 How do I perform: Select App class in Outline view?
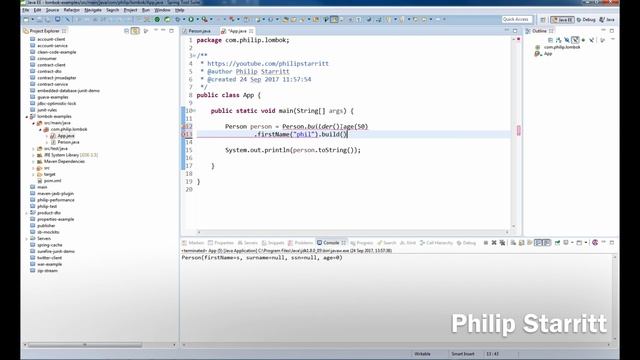pyautogui.click(x=548, y=53)
